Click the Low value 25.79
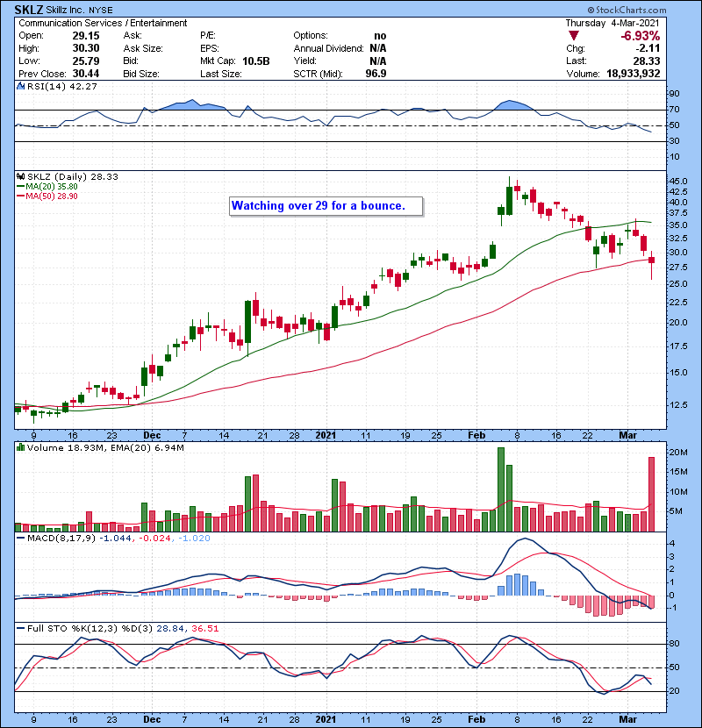702x728 pixels. coord(85,61)
